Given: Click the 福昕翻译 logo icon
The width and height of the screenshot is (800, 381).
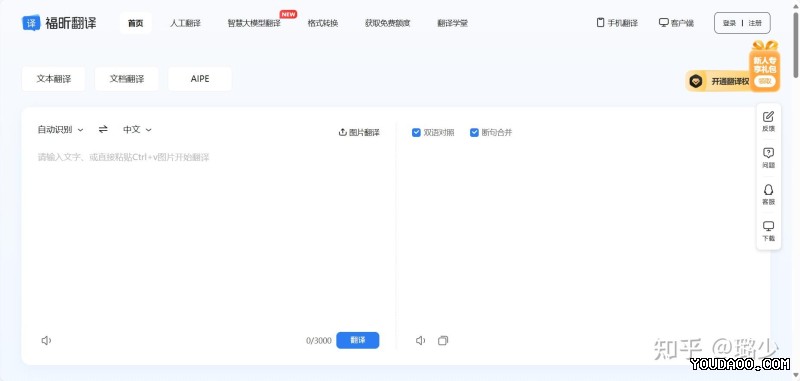Looking at the screenshot, I should [x=31, y=23].
